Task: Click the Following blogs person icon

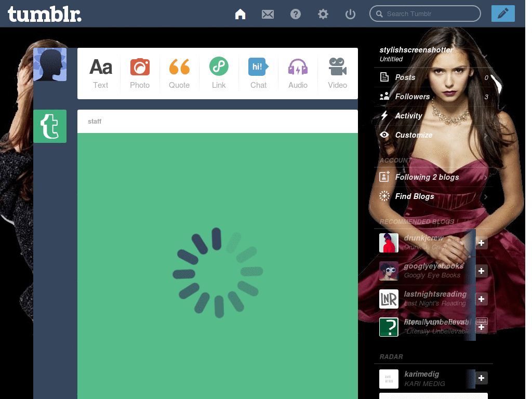Action: (x=384, y=177)
